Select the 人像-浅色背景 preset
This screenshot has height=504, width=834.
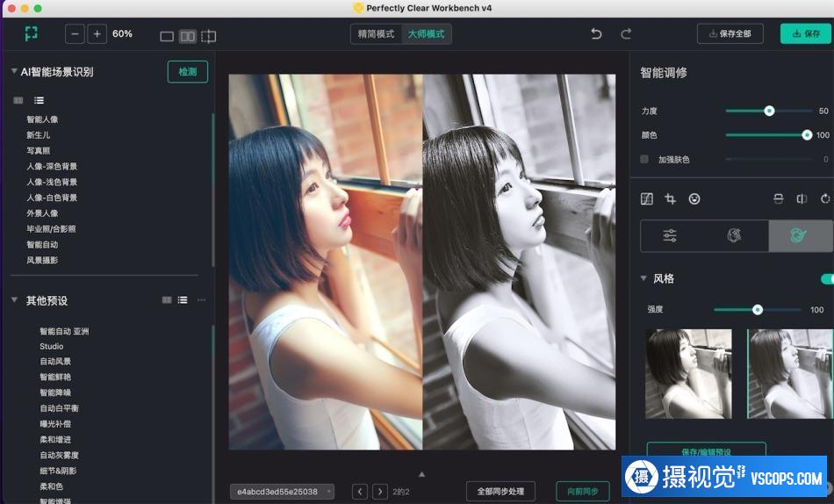pyautogui.click(x=52, y=182)
